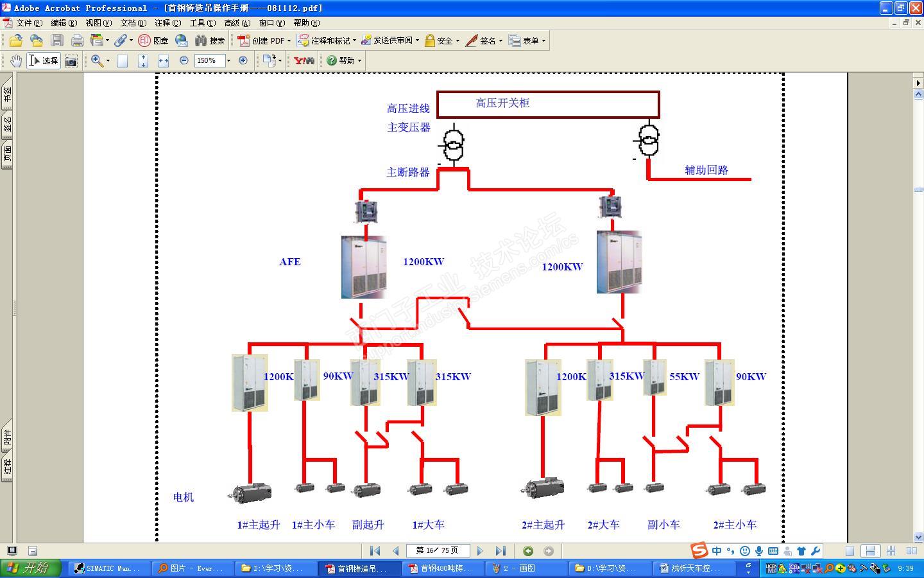This screenshot has height=578, width=924.
Task: Click the full screen monitor icon
Action: [x=12, y=550]
